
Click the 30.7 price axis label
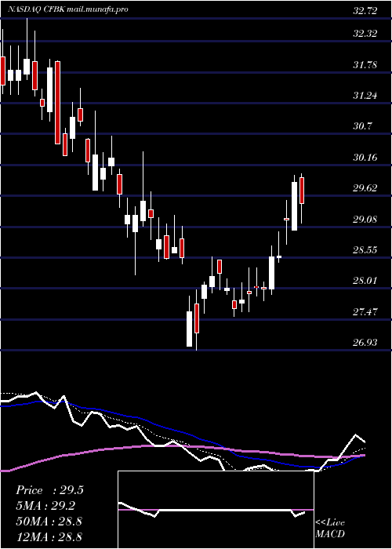362,126
